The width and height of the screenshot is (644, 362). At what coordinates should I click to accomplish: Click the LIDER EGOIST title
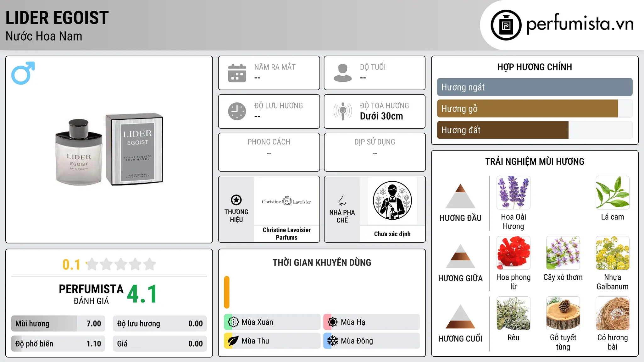point(57,18)
